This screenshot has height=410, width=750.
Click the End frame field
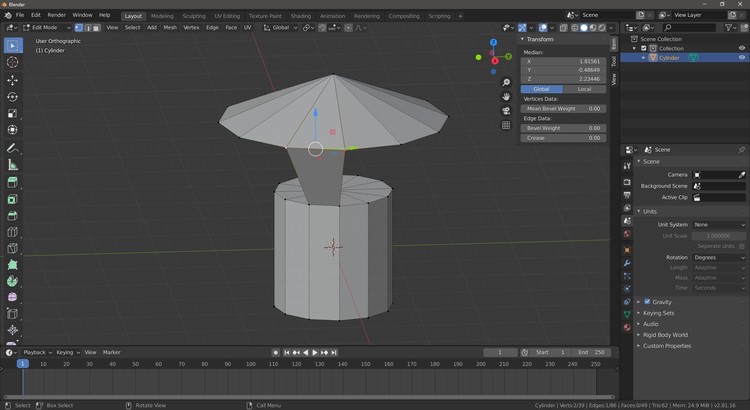[590, 352]
